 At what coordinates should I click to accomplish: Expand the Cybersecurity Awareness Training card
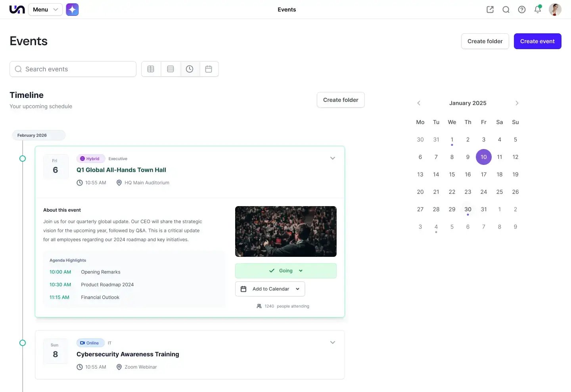(x=333, y=342)
